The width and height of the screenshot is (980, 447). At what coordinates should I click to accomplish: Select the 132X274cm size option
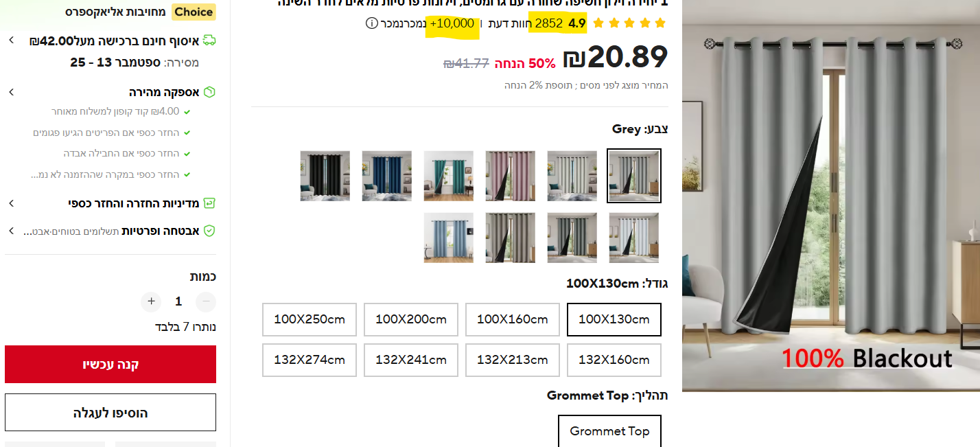click(x=310, y=360)
